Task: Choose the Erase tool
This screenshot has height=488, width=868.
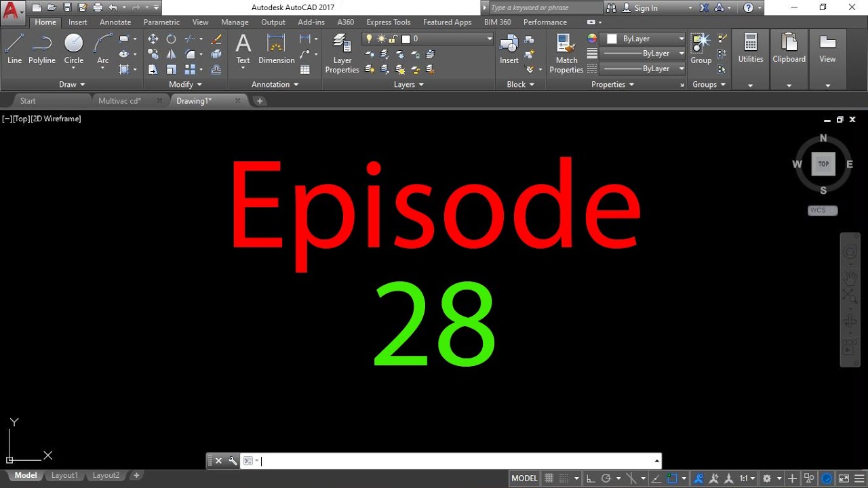Action: pos(216,39)
